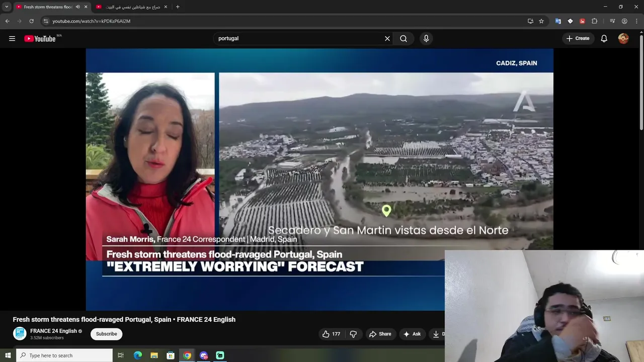Open a new browser tab
This screenshot has height=362, width=644.
tap(178, 7)
